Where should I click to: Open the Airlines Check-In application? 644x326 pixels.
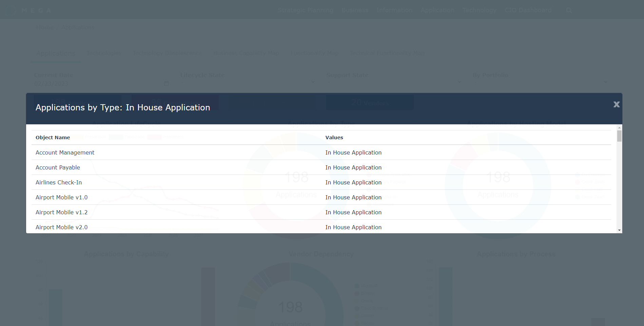[59, 182]
